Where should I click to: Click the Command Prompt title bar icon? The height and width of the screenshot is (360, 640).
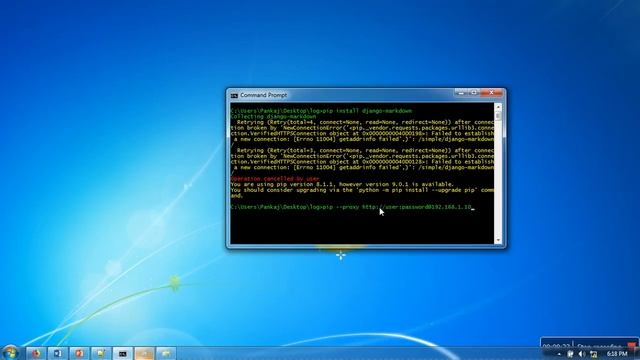pos(234,96)
